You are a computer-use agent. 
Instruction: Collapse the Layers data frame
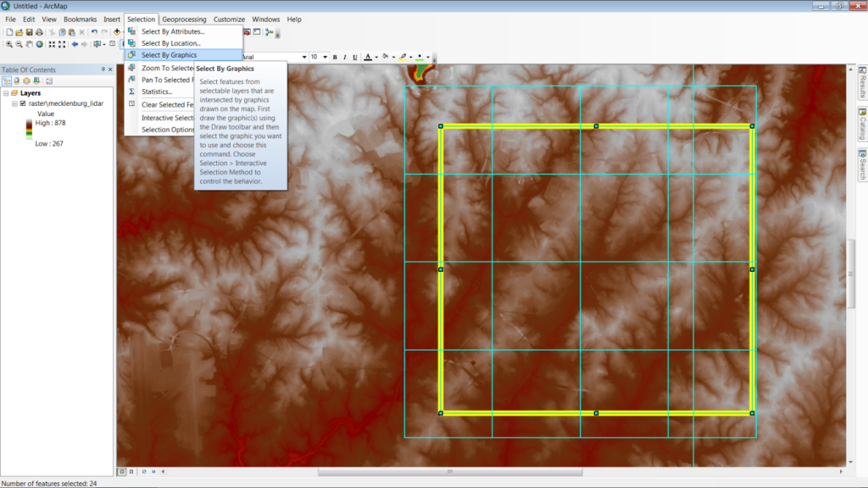click(6, 93)
